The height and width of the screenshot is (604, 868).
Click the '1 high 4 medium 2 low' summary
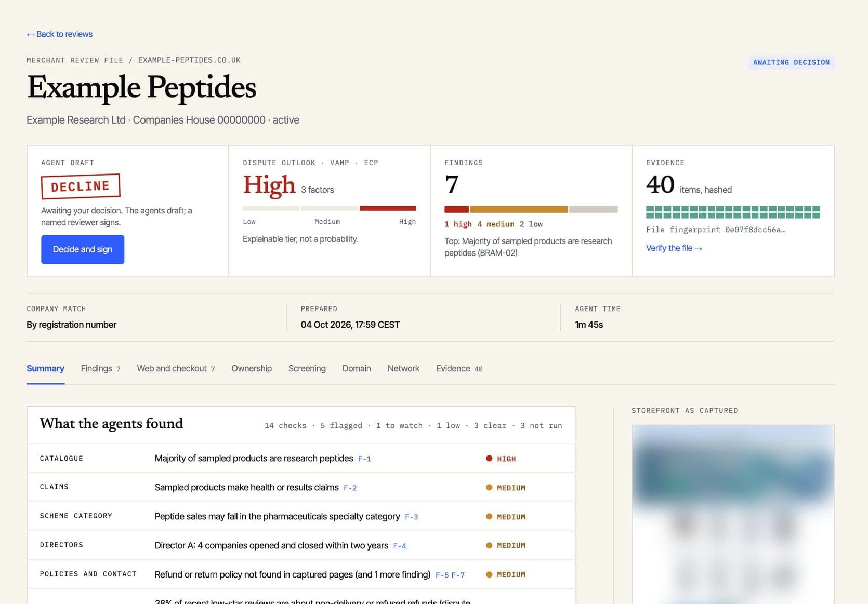[493, 224]
